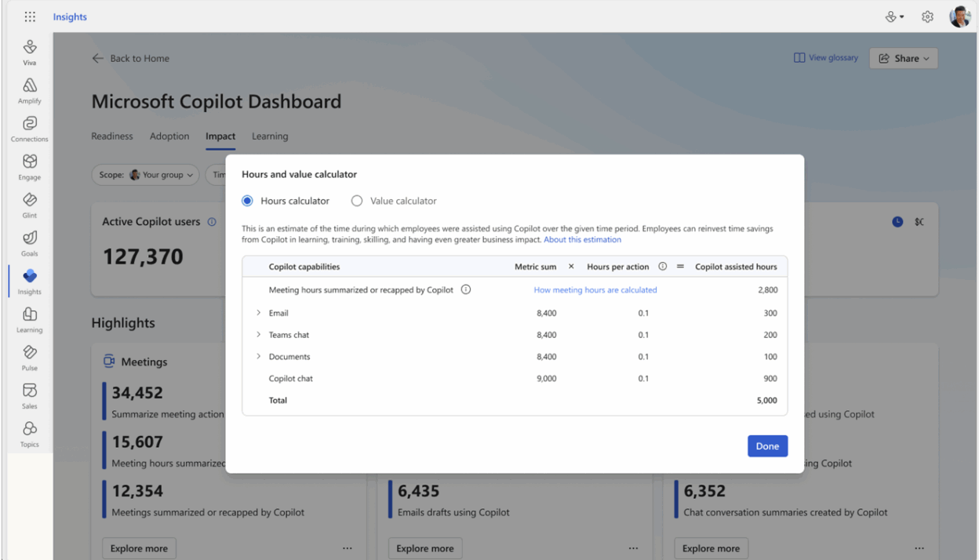The width and height of the screenshot is (979, 560).
Task: Expand the Documents row
Action: coord(259,357)
